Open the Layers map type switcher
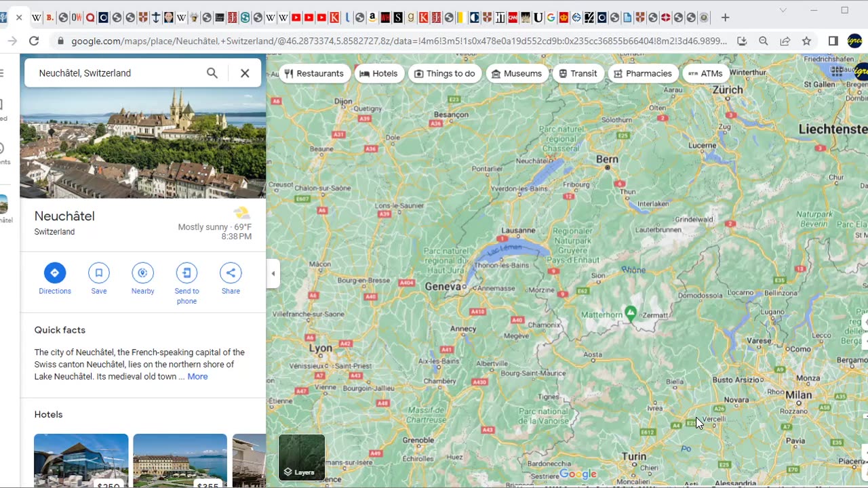 click(302, 457)
